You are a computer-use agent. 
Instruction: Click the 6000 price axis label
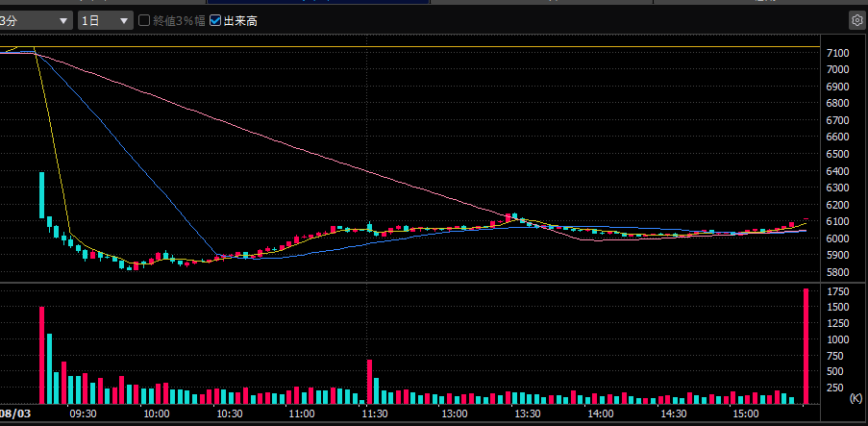837,238
